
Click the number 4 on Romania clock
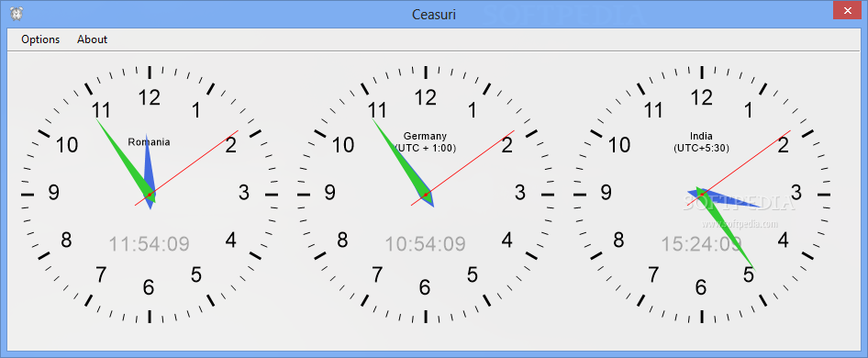coord(231,241)
